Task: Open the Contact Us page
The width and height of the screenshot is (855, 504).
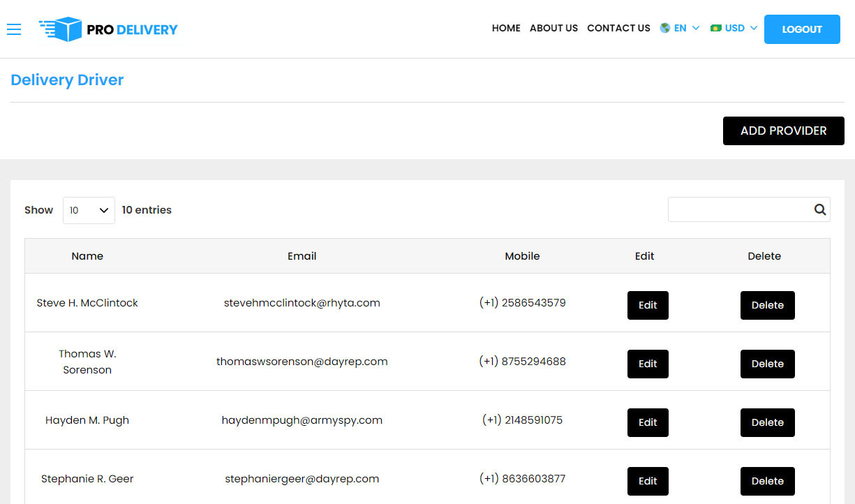Action: [618, 29]
